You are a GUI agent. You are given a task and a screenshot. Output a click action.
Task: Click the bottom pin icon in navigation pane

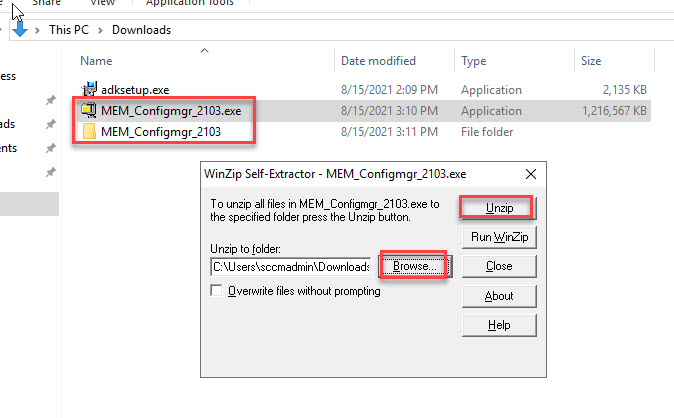[x=51, y=173]
